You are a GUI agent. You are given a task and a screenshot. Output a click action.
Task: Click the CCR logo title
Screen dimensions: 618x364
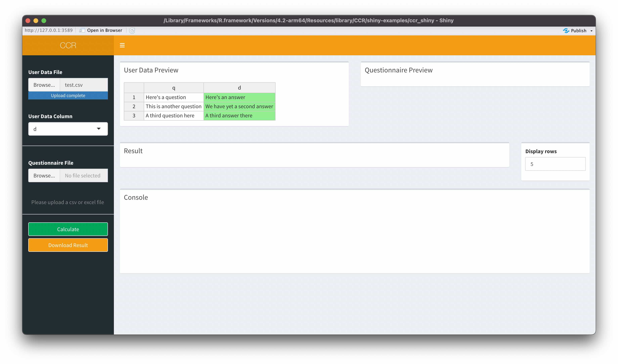(x=68, y=45)
